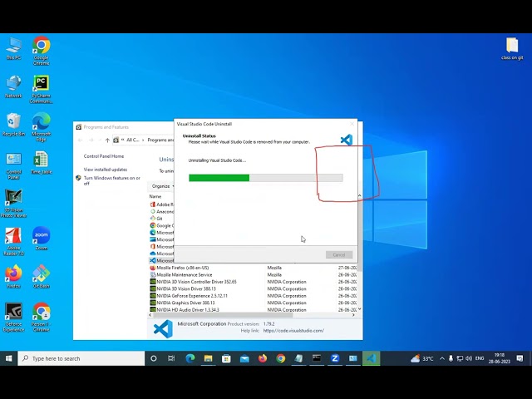Screen dimensions: 532x399
Task: Select Person 1 Chrome desktop shortcut
Action: [x=41, y=318]
